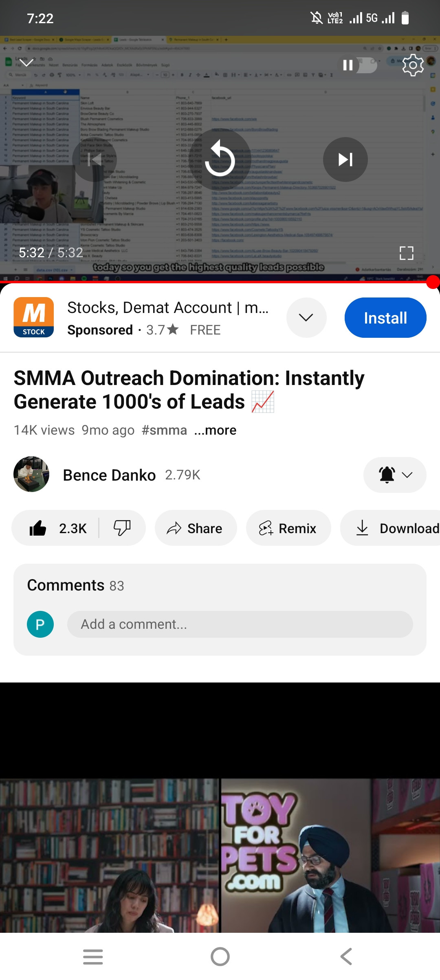This screenshot has height=980, width=440.
Task: Open notification bell dropdown
Action: pos(394,475)
